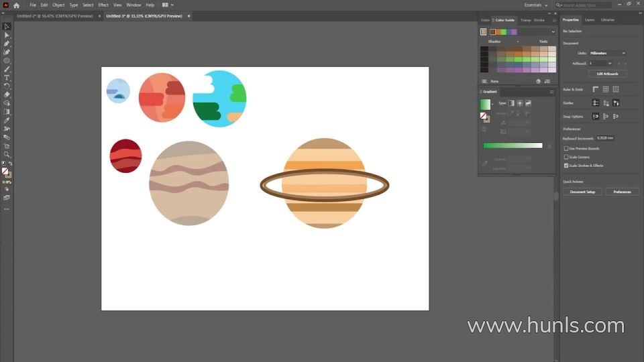Toggle Snap to Point option
644x362 pixels.
[x=596, y=117]
